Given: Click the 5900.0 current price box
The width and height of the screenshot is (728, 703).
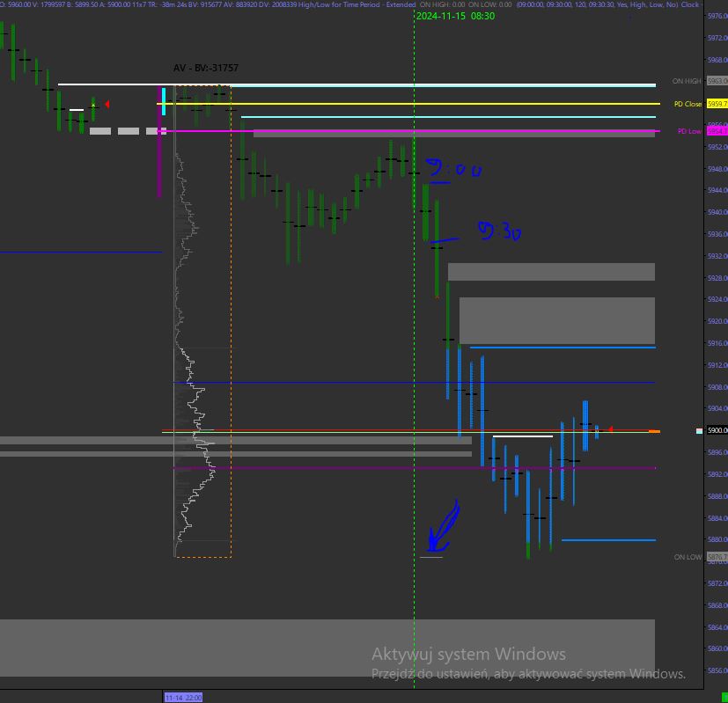Looking at the screenshot, I should tap(717, 430).
